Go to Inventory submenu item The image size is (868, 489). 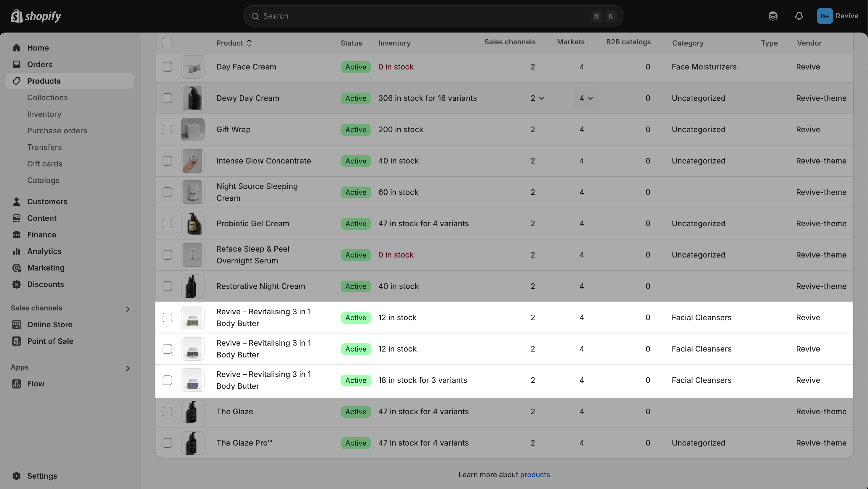pyautogui.click(x=44, y=114)
